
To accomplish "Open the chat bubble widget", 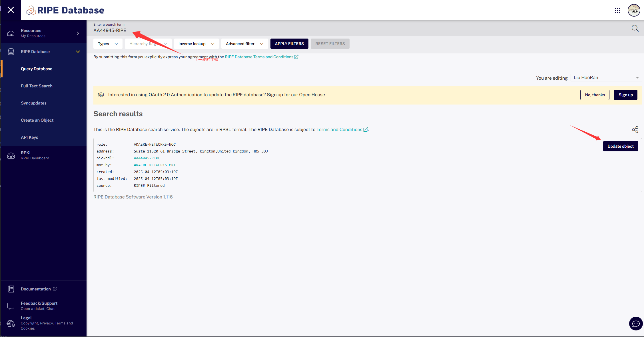I will click(636, 324).
